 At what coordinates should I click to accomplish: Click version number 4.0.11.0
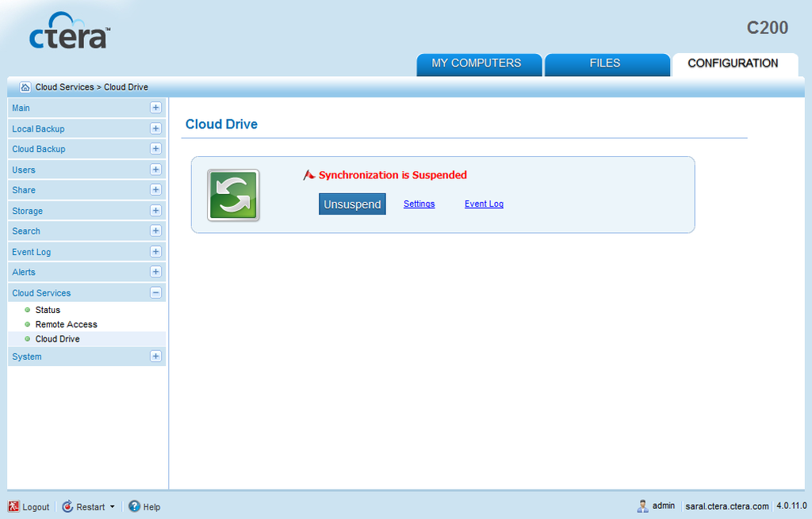coord(791,506)
